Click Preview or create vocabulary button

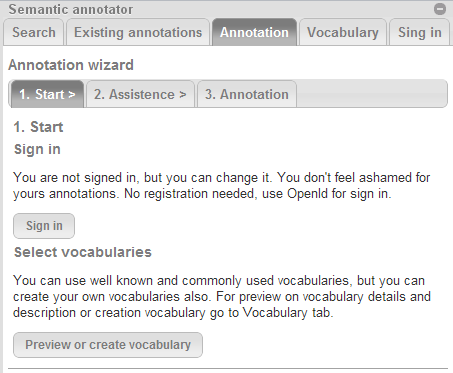108,345
